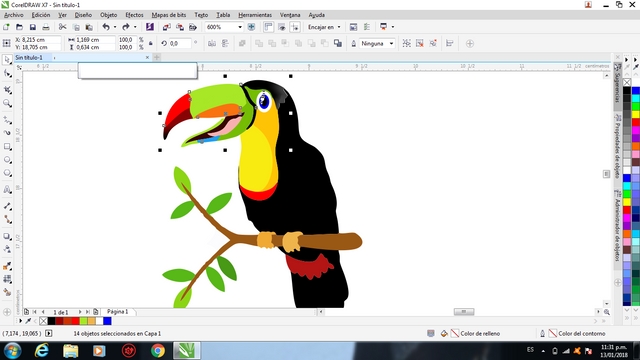Open the Archivo menu
Viewport: 640px width, 360px height.
tap(13, 15)
